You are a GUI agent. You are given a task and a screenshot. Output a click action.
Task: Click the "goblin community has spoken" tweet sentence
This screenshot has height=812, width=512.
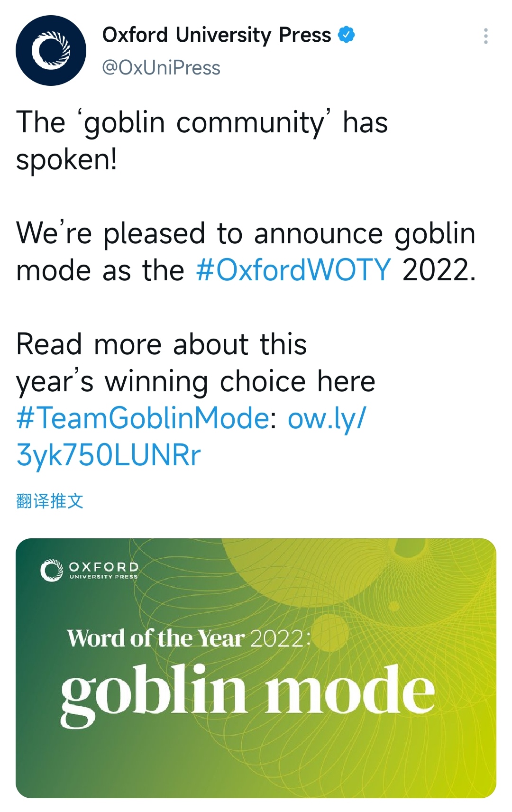pos(202,122)
